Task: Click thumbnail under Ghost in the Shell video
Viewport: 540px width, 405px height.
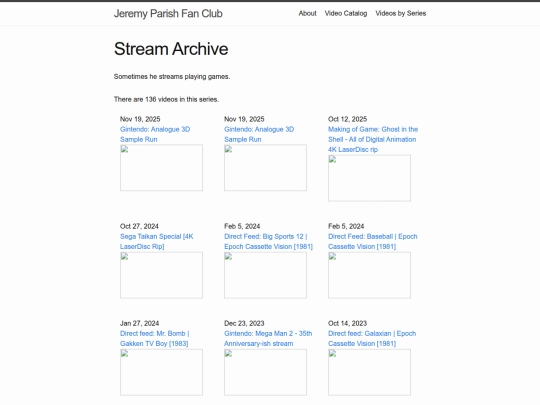Action: 369,178
